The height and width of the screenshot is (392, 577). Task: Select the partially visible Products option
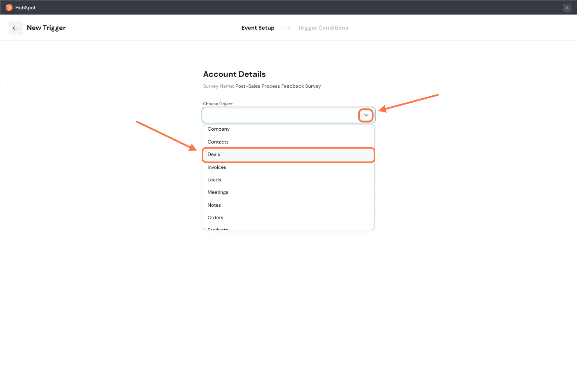tap(218, 229)
